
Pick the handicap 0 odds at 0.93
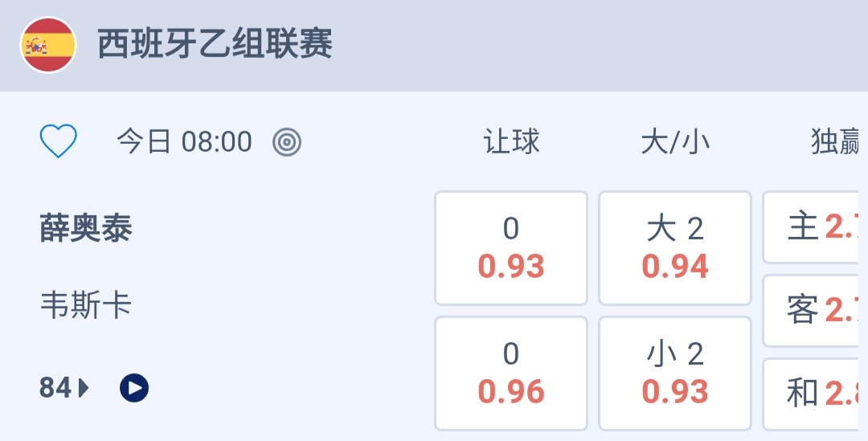point(511,248)
